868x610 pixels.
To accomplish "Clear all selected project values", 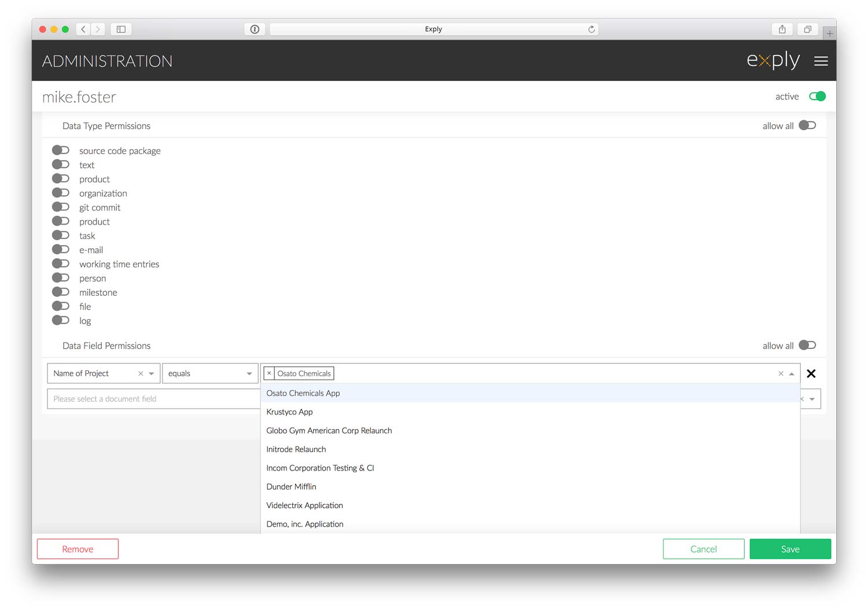I will pyautogui.click(x=781, y=374).
